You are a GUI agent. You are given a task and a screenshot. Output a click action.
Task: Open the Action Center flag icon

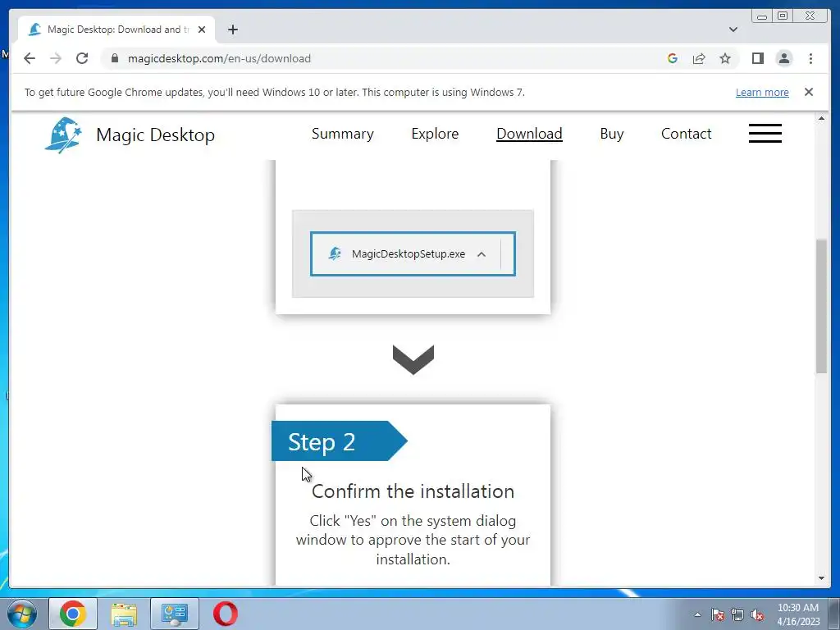pos(718,614)
